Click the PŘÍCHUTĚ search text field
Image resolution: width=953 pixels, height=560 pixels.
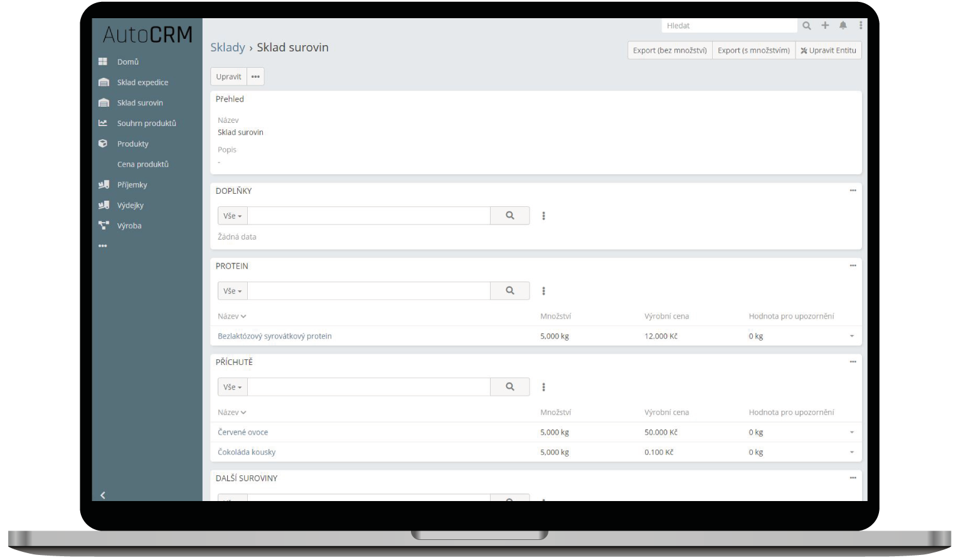point(369,387)
